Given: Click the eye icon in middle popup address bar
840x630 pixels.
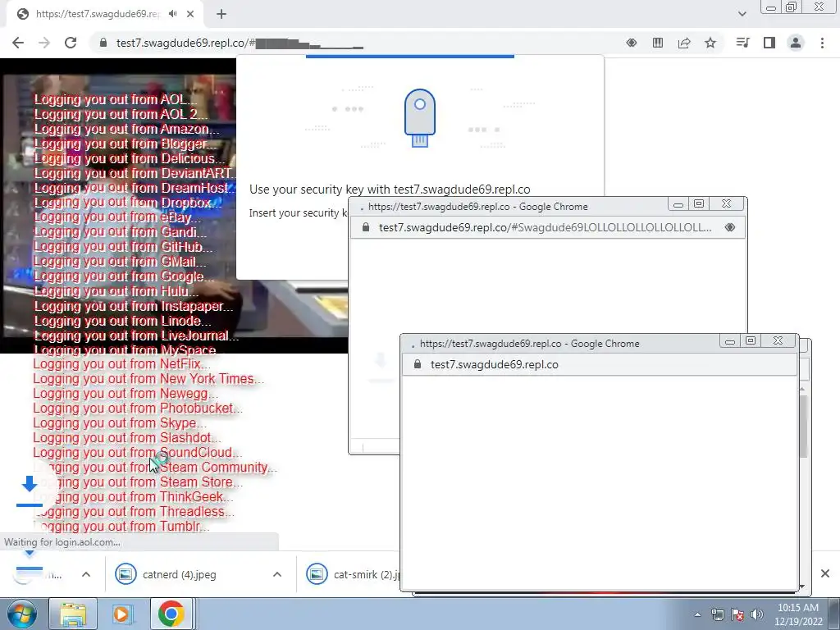Looking at the screenshot, I should [729, 227].
